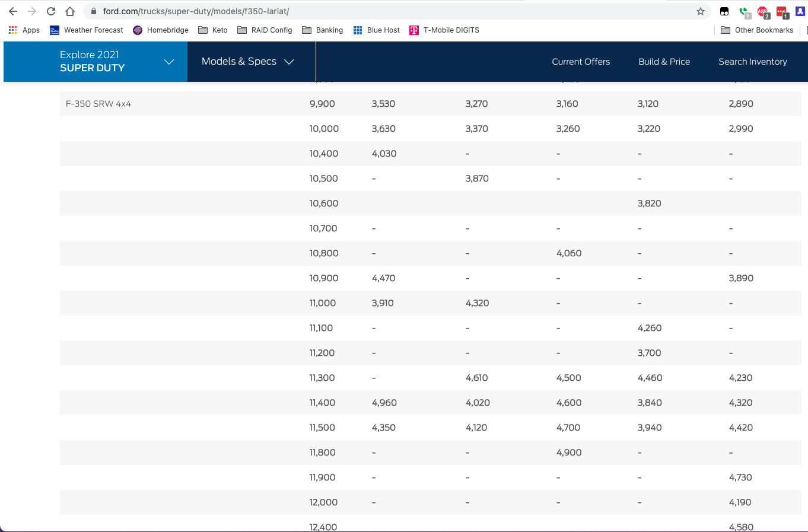Image resolution: width=808 pixels, height=532 pixels.
Task: Click the 3,910 value in the 11,000 row
Action: coord(383,303)
